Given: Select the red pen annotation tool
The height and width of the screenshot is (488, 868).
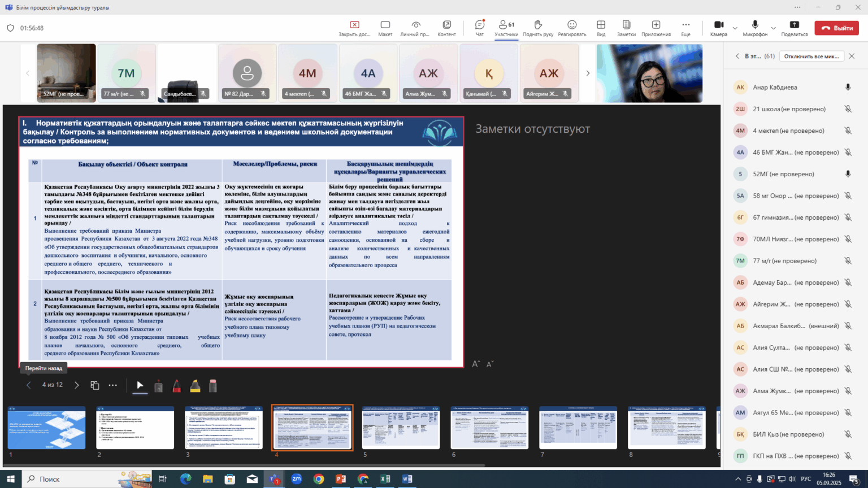Looking at the screenshot, I should (176, 386).
